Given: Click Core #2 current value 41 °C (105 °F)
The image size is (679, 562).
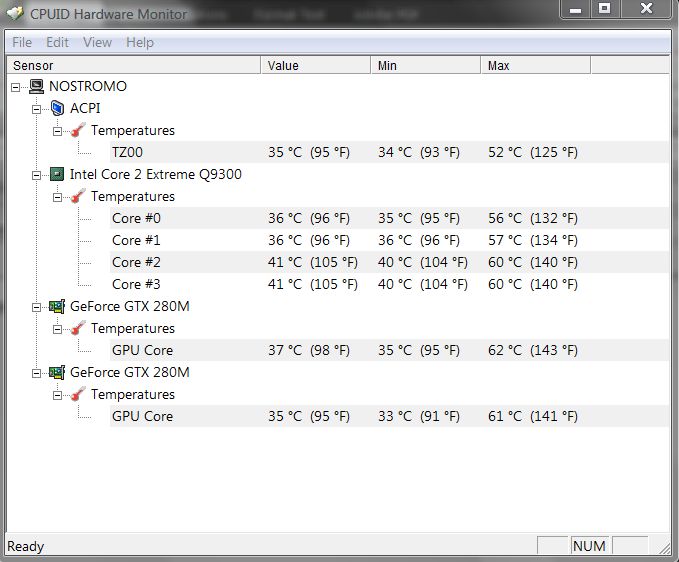Looking at the screenshot, I should (x=313, y=262).
